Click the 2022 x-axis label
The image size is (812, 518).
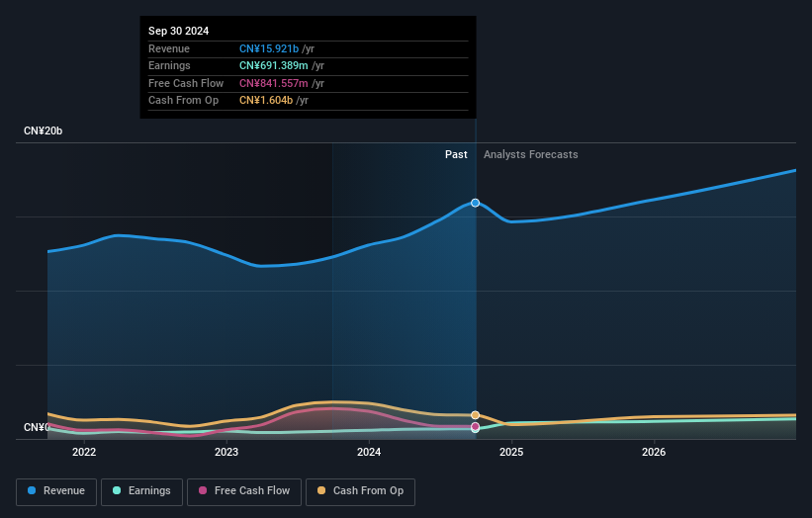tap(84, 453)
